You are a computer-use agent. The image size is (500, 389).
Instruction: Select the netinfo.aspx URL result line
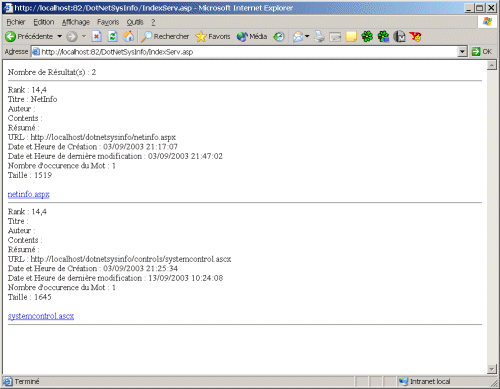(x=92, y=137)
